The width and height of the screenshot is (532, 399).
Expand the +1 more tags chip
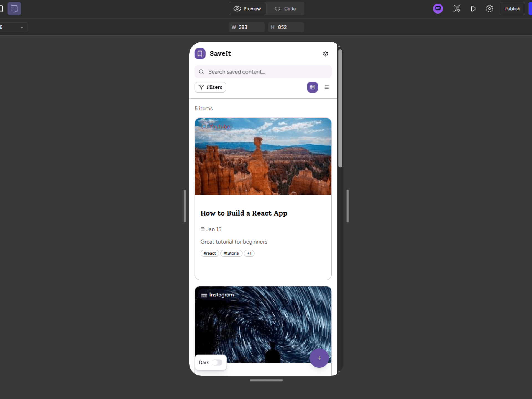[x=249, y=253]
